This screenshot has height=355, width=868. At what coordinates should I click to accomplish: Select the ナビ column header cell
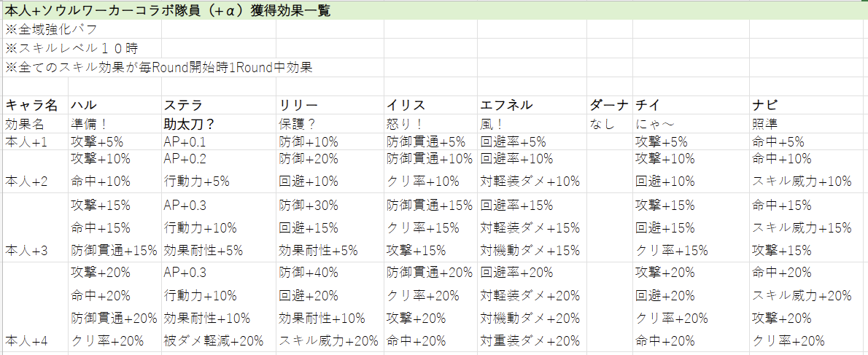tap(764, 106)
